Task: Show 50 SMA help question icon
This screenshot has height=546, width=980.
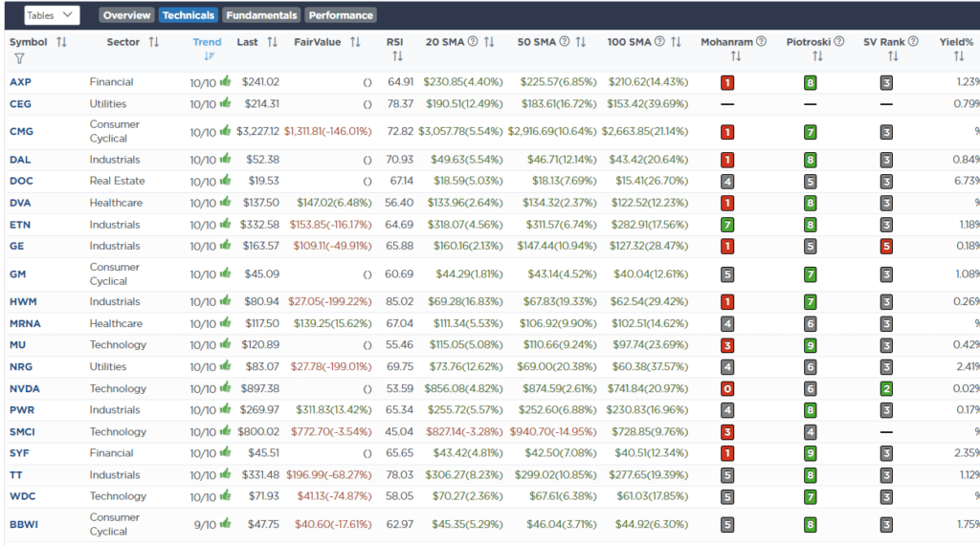Action: coord(565,41)
